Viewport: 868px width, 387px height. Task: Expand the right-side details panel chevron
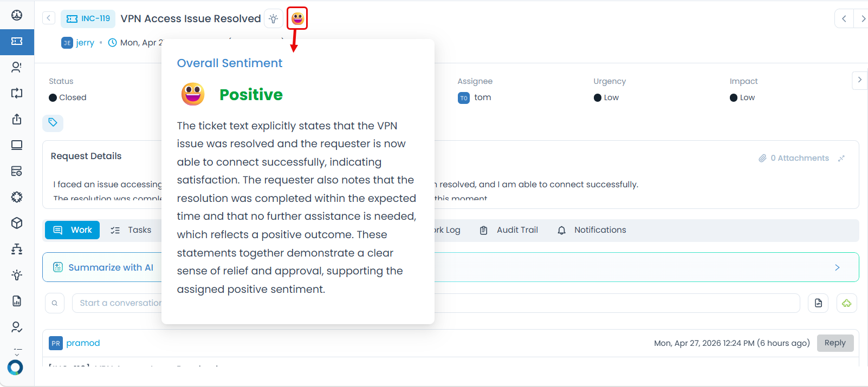pos(859,80)
